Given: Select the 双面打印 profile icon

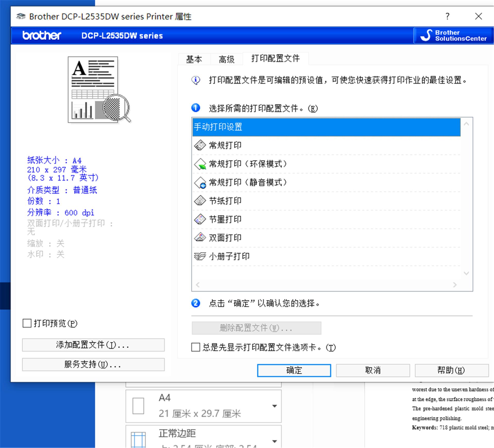Looking at the screenshot, I should tap(200, 237).
